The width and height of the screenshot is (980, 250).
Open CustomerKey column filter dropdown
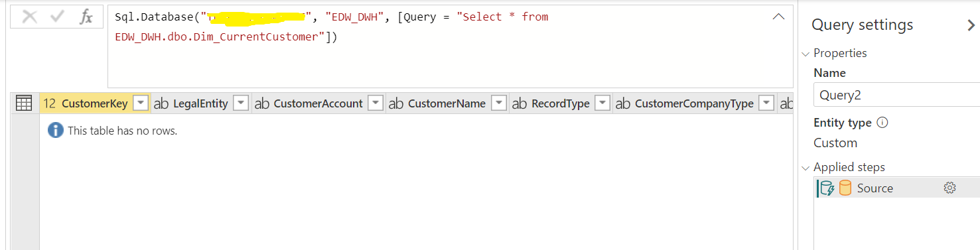pos(140,103)
